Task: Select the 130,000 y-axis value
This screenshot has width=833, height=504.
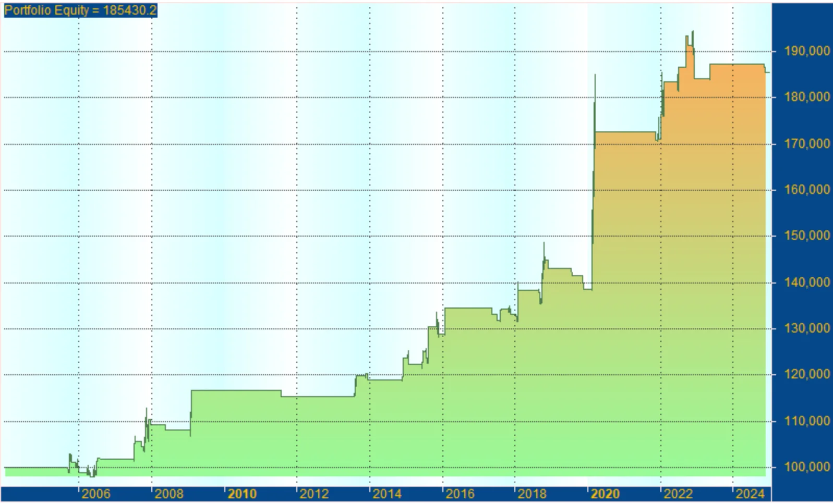Action: click(807, 328)
